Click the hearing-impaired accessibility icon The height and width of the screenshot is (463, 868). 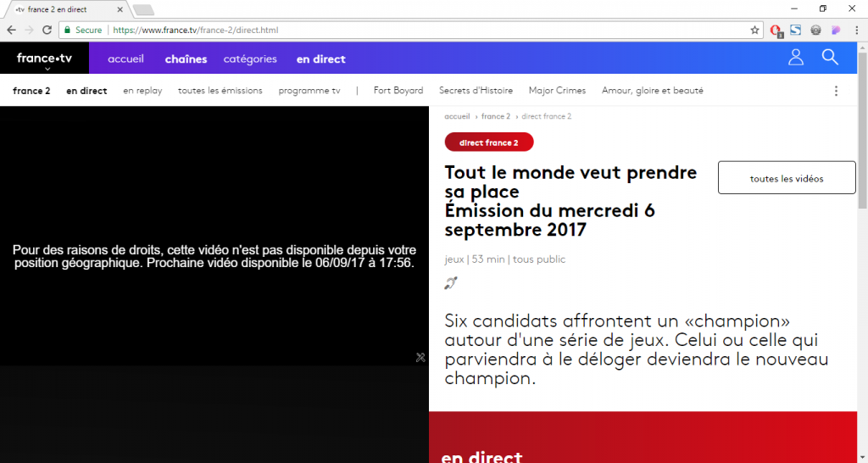point(451,283)
